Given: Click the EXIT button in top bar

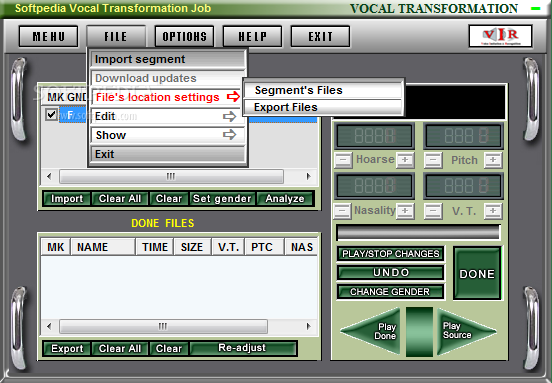Looking at the screenshot, I should pos(320,36).
